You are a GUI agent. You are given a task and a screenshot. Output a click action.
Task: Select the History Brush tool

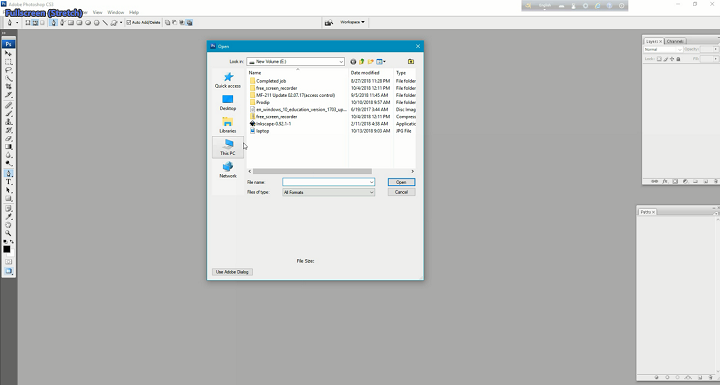(8, 130)
